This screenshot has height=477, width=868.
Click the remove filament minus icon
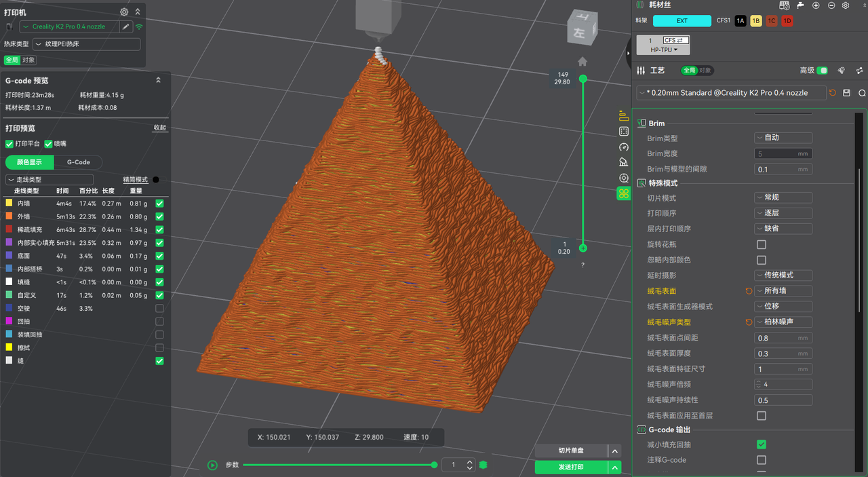[831, 5]
